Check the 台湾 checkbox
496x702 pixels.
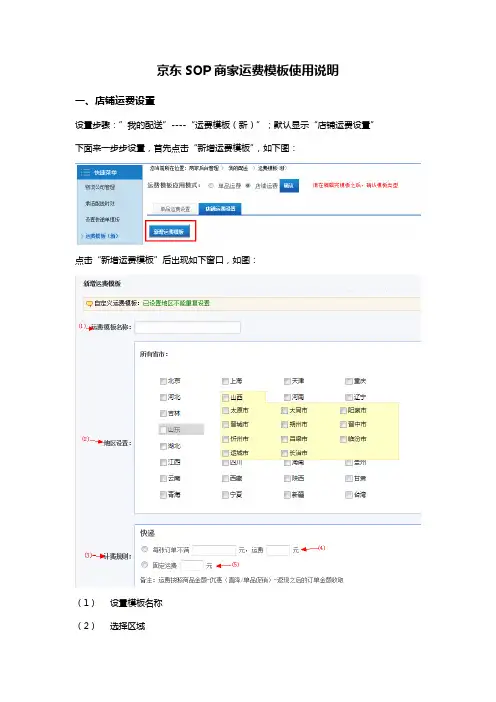pos(348,495)
